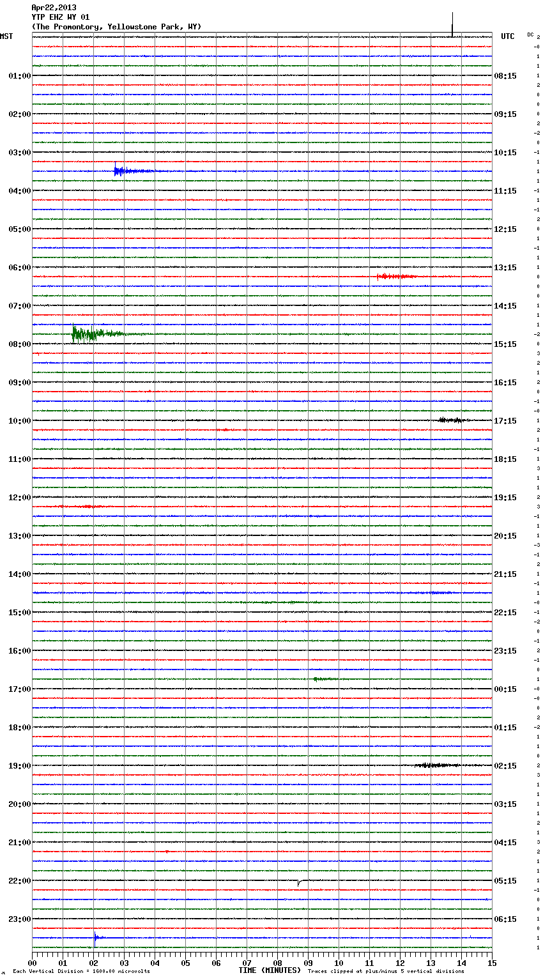
Task: Click the 15:15 UTC time label
Action: click(x=505, y=344)
